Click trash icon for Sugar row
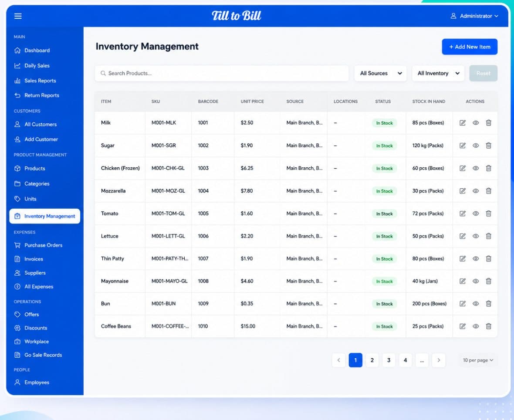Image resolution: width=514 pixels, height=420 pixels. [x=488, y=145]
